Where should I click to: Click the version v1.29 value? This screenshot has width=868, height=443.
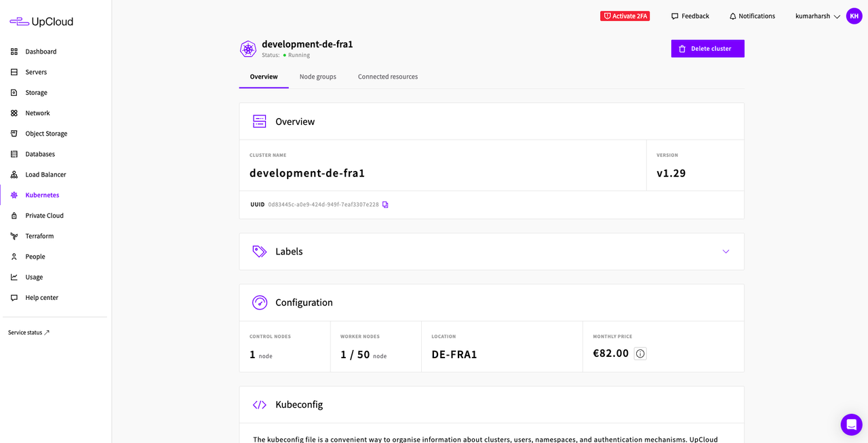click(671, 173)
